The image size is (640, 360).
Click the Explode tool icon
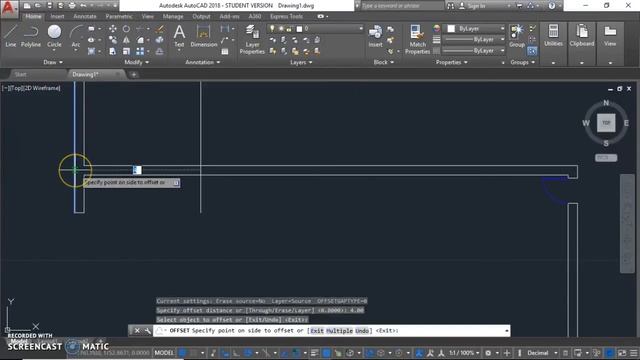click(160, 40)
